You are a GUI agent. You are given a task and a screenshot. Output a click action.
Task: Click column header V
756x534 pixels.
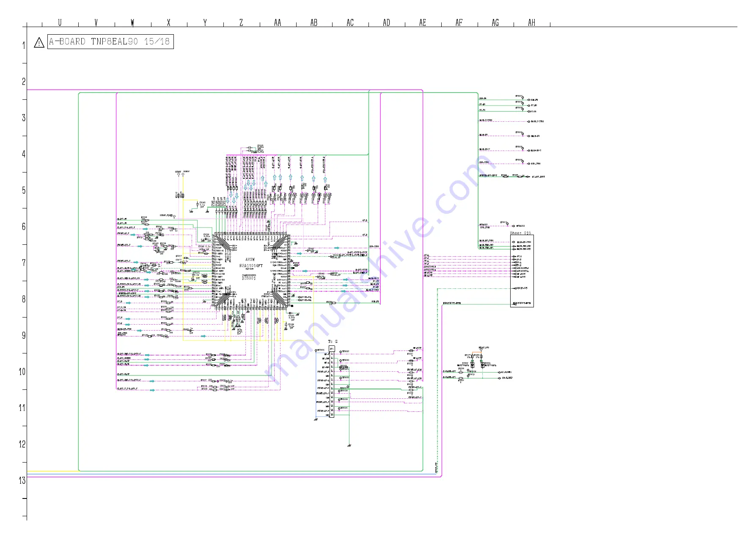coord(96,22)
